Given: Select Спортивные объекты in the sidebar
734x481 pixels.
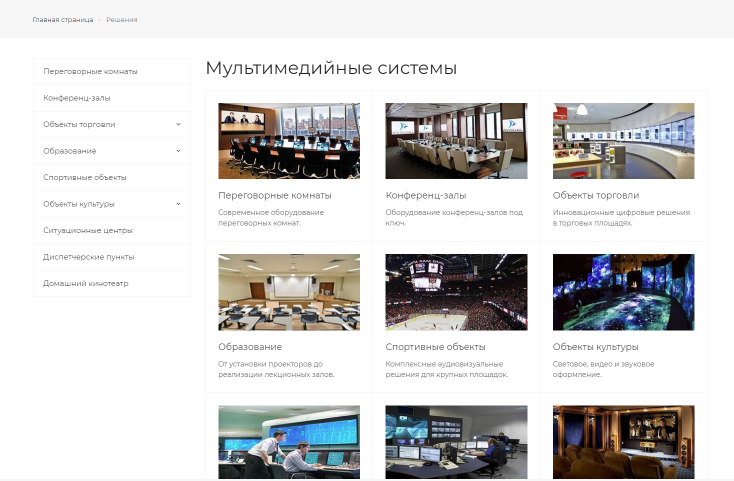Looking at the screenshot, I should (112, 177).
